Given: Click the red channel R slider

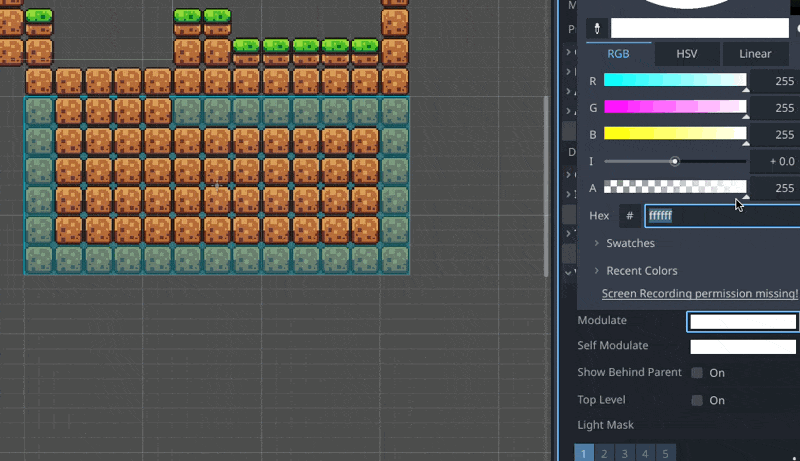Looking at the screenshot, I should tap(675, 81).
